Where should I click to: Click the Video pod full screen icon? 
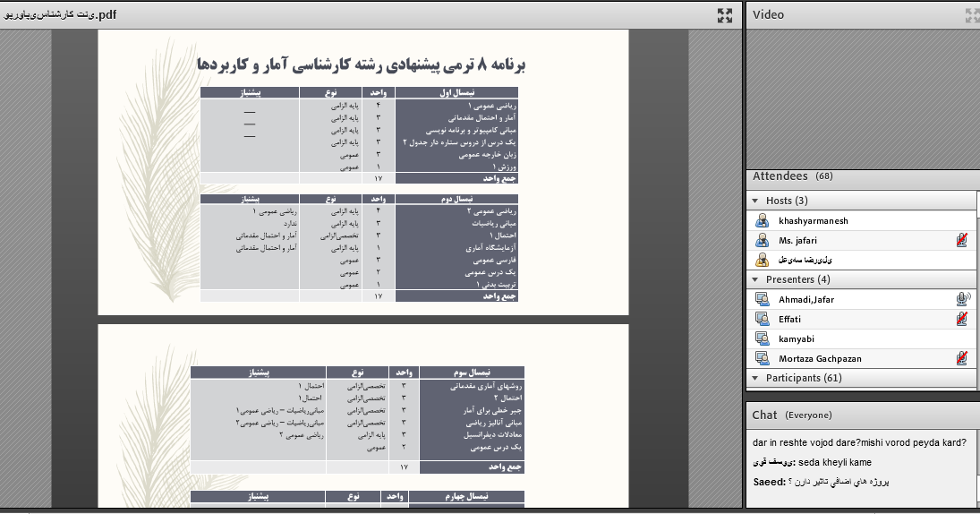pos(972,15)
